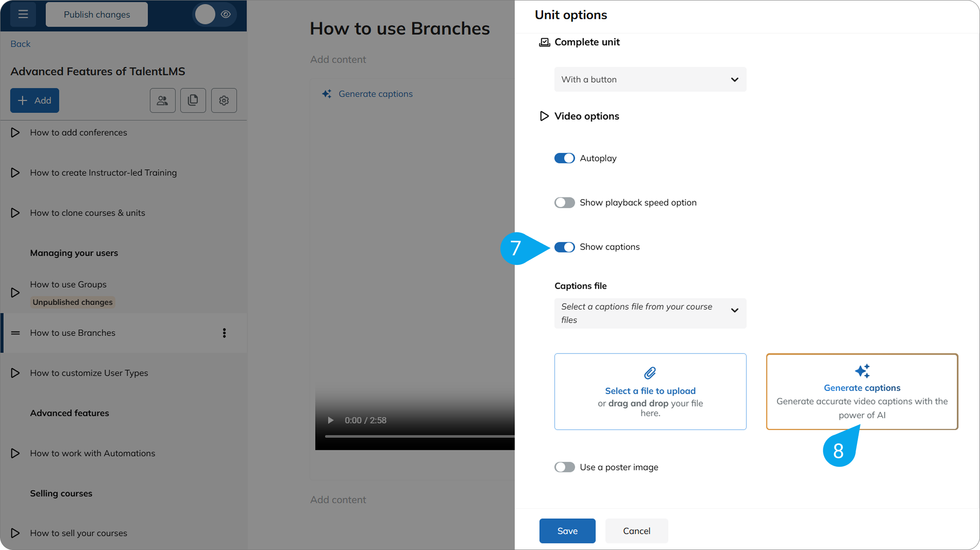Image resolution: width=980 pixels, height=550 pixels.
Task: Click the video progress bar
Action: pyautogui.click(x=420, y=436)
